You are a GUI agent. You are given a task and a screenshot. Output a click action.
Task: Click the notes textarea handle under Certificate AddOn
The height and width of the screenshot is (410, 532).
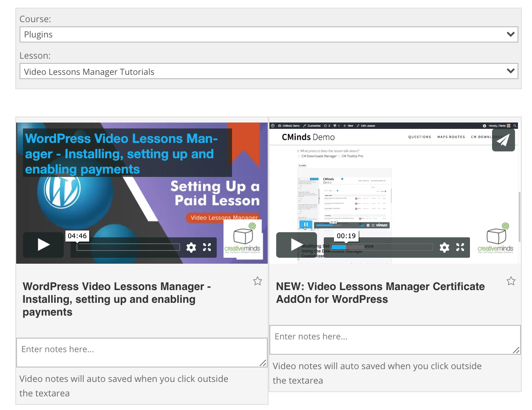(x=516, y=350)
